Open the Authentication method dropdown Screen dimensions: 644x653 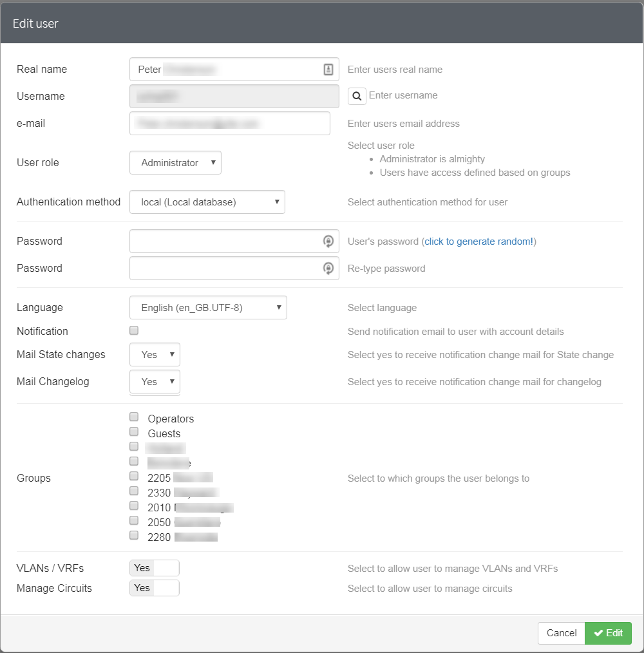click(x=206, y=202)
